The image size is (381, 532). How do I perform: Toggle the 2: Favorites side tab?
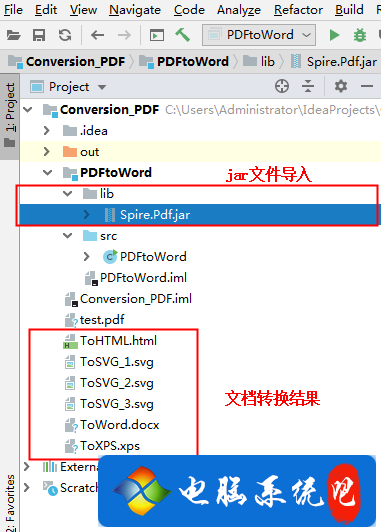pos(10,502)
